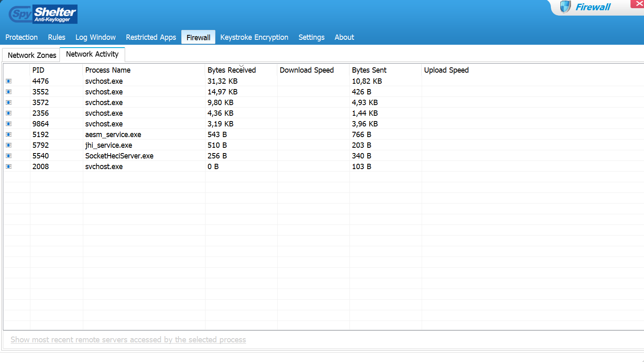Open the Keystroke Encryption tab
This screenshot has width=644, height=362.
(254, 37)
